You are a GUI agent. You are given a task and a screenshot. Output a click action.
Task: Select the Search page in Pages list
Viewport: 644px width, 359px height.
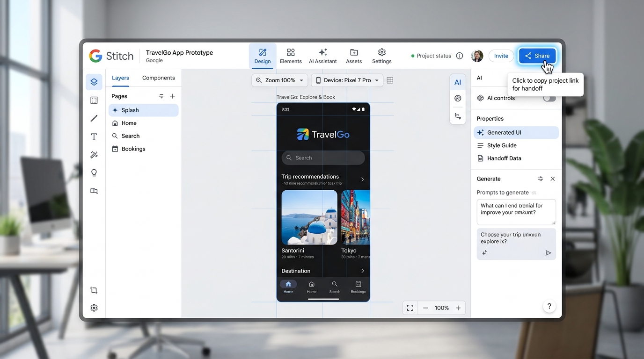click(x=144, y=136)
